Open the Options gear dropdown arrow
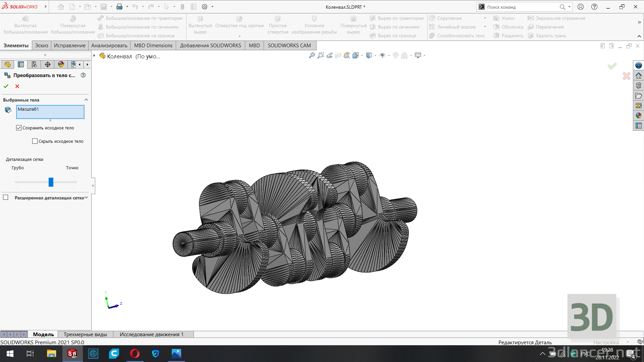This screenshot has height=362, width=644. click(212, 7)
